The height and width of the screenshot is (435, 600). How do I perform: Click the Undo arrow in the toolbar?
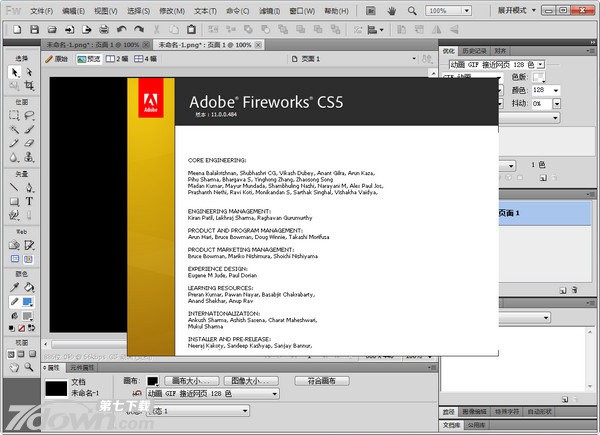[120, 31]
